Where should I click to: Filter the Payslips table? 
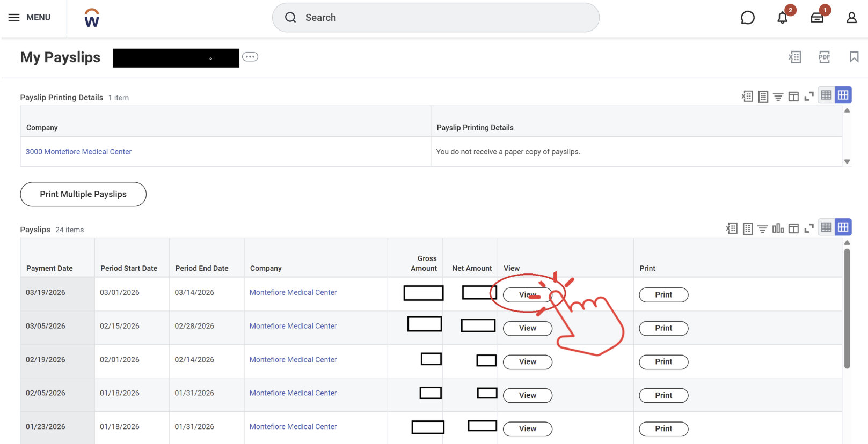pyautogui.click(x=763, y=229)
